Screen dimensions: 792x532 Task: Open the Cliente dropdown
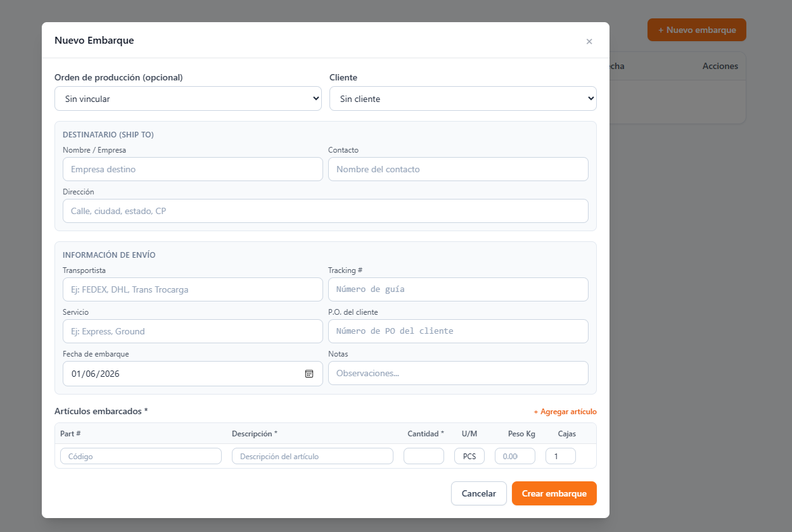pyautogui.click(x=463, y=99)
